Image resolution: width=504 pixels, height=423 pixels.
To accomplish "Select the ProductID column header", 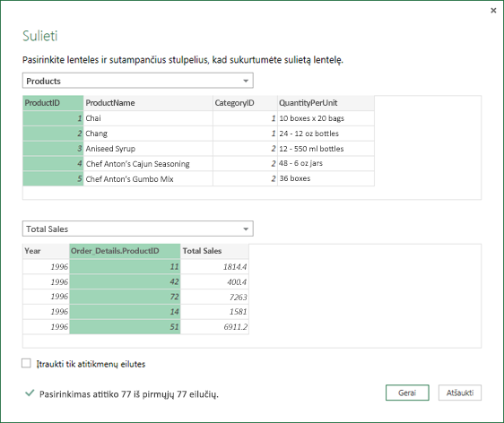I will coord(53,103).
